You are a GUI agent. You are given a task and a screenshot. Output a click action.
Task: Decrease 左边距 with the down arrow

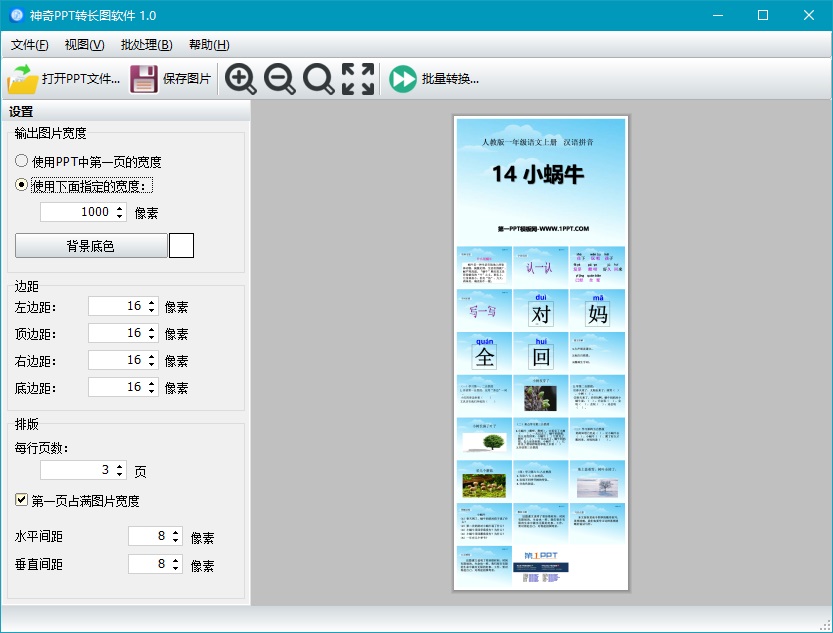click(x=153, y=311)
